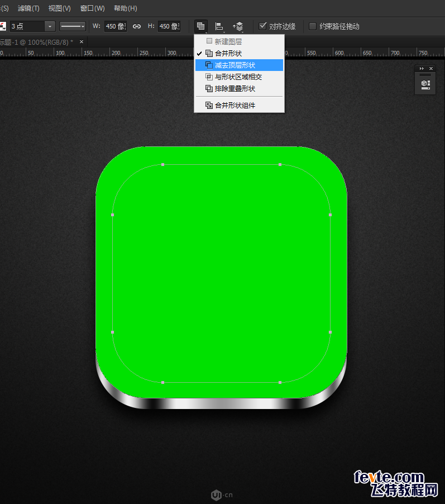Open the 3D cube panel icon
This screenshot has height=504, width=445.
(x=425, y=84)
